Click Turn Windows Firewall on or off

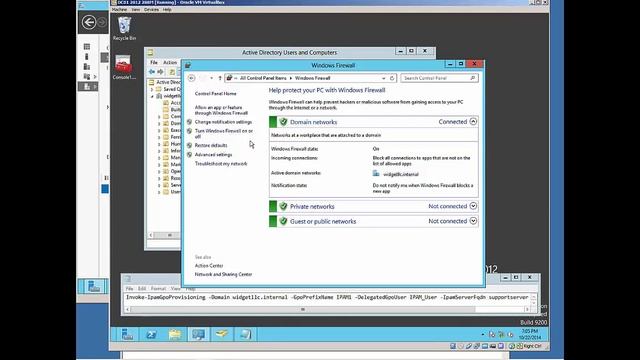click(224, 133)
